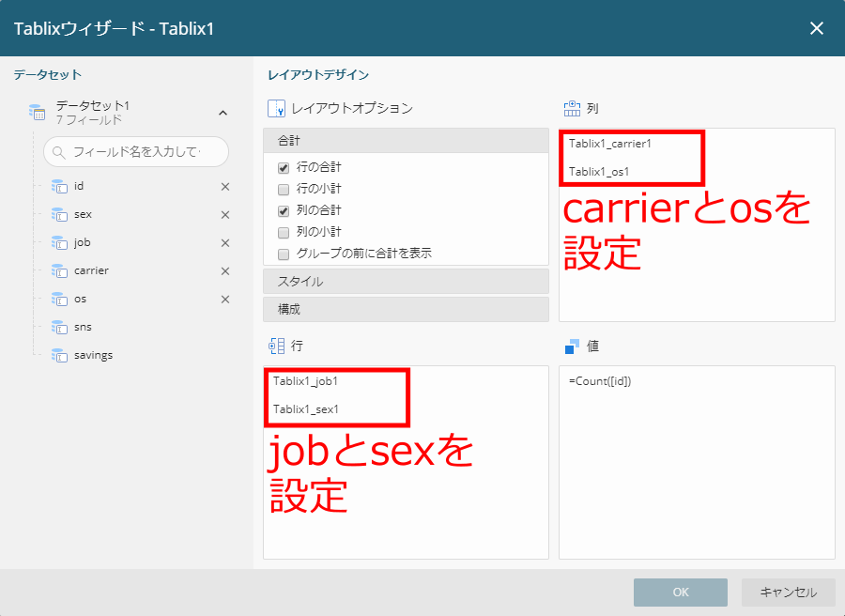Click the キャンセル button
Screen dimensions: 845x616
pyautogui.click(x=788, y=593)
